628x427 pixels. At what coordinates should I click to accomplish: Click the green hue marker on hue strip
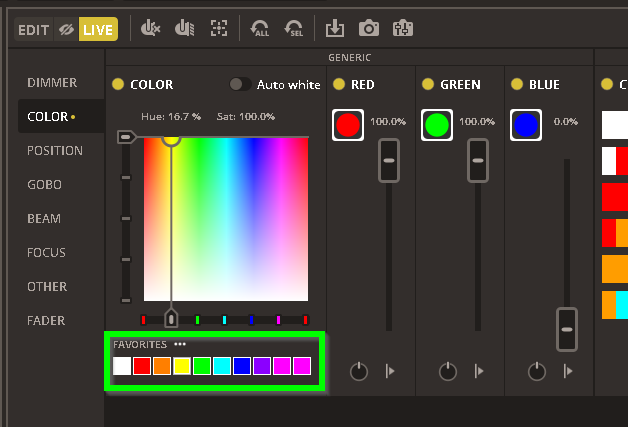tap(197, 320)
